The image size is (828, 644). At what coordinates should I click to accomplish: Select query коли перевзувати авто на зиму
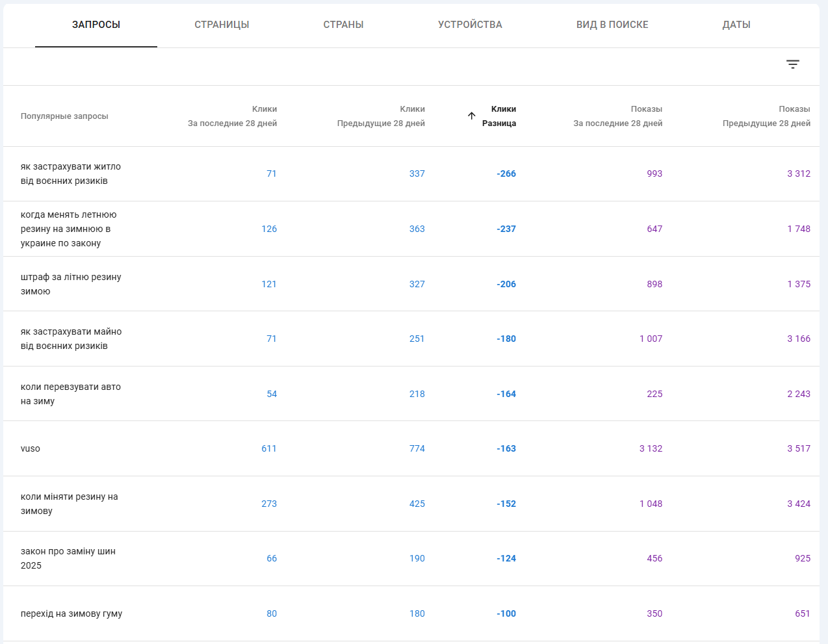[70, 394]
